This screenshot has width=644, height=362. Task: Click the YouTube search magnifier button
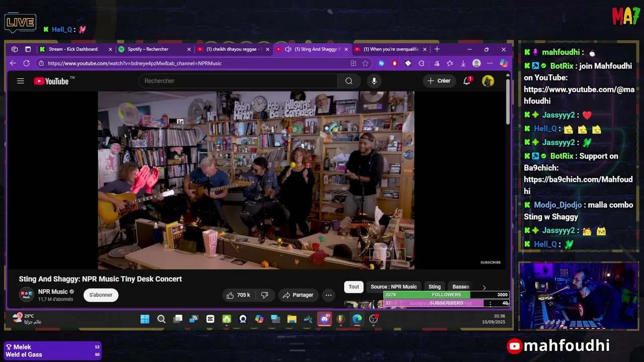349,81
